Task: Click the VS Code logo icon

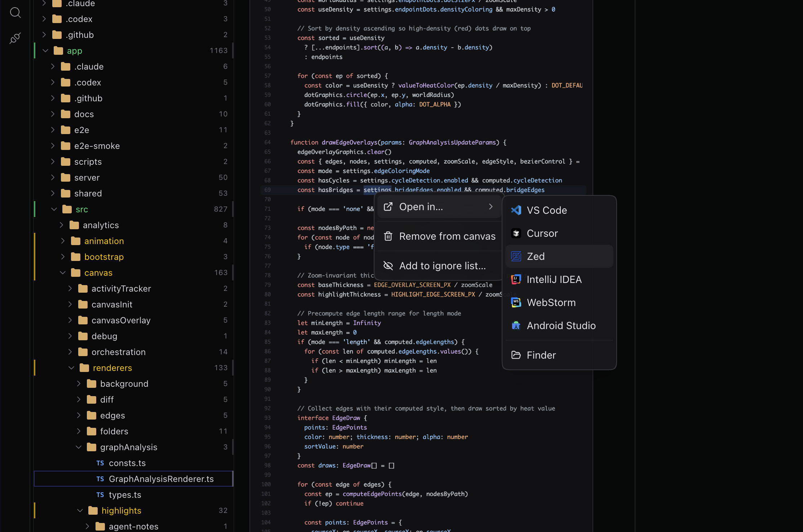Action: 516,210
